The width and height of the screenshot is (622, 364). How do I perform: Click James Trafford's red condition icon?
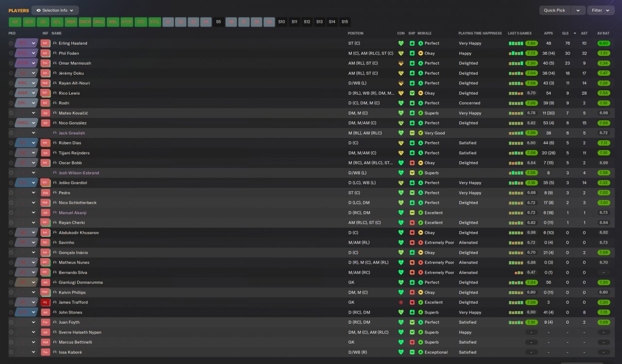401,302
